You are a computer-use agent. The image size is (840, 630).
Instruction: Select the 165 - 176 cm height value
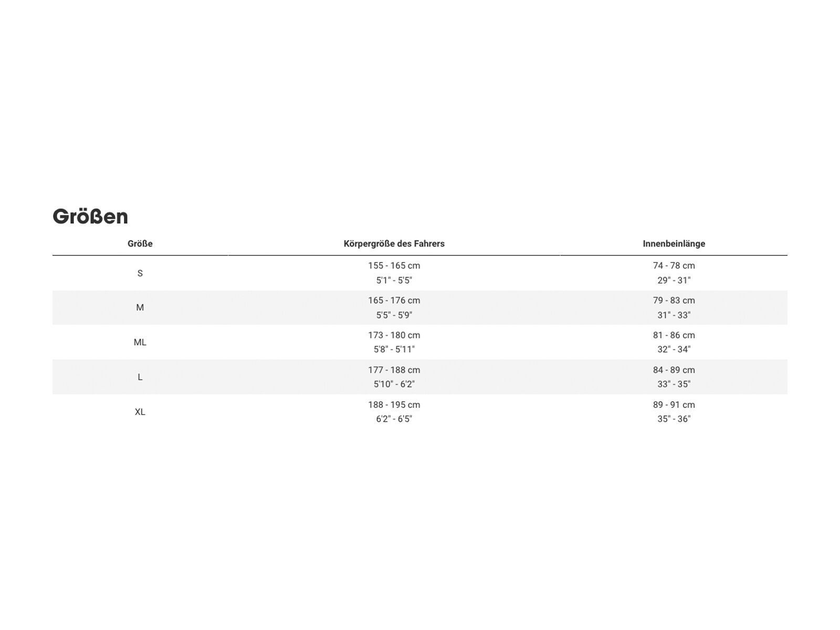[x=394, y=300]
